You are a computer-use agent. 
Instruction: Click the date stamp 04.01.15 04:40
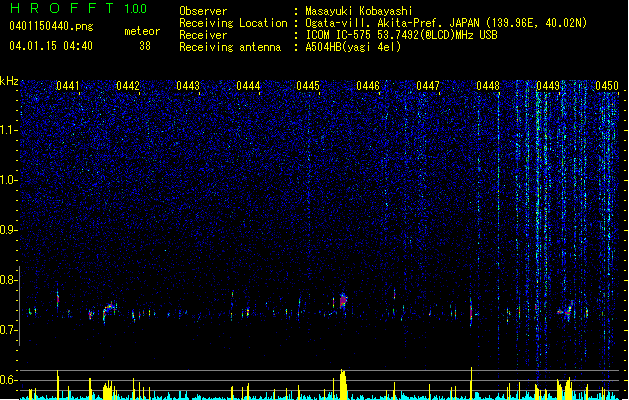(51, 46)
